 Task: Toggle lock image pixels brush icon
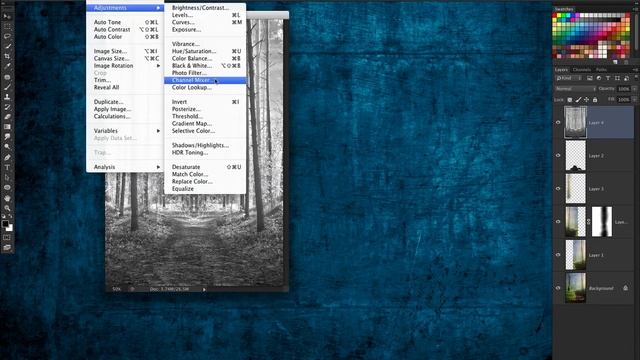coord(578,100)
